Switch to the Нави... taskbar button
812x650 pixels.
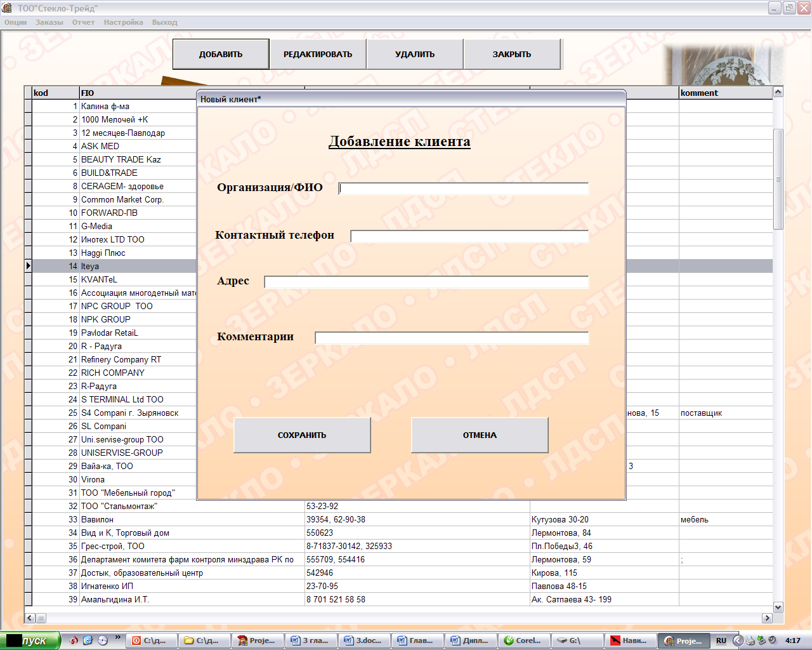pyautogui.click(x=631, y=640)
